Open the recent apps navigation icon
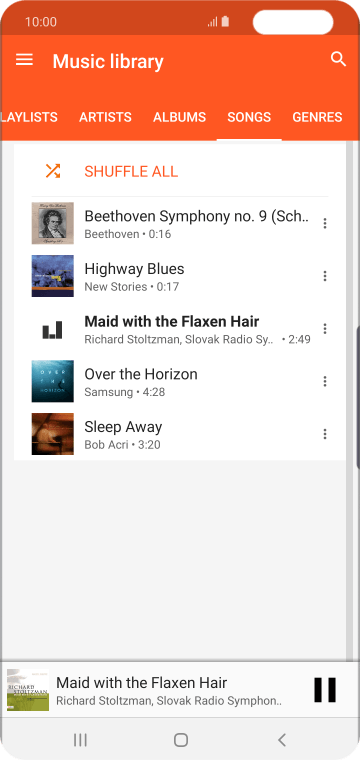Viewport: 360px width, 760px height. pyautogui.click(x=80, y=740)
